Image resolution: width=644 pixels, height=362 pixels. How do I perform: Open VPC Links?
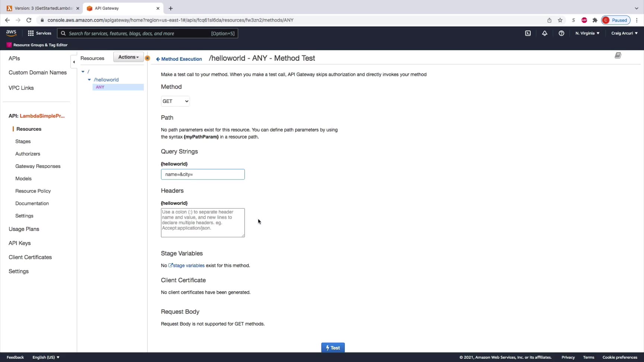tap(21, 88)
